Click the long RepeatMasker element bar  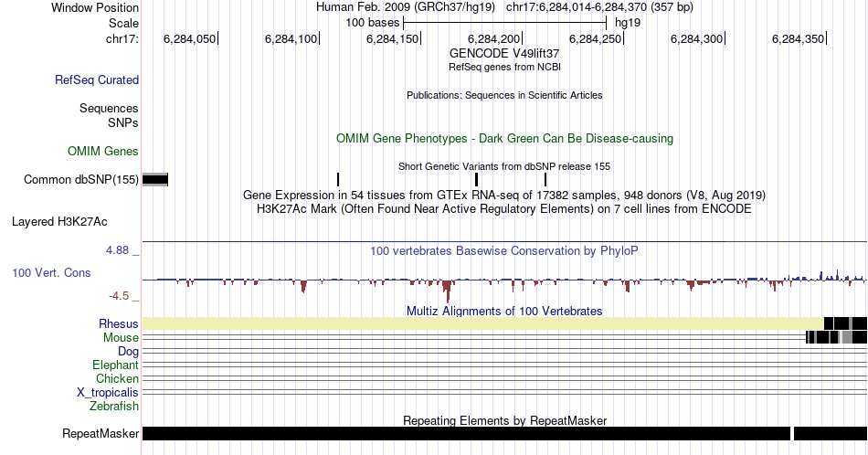pos(466,433)
